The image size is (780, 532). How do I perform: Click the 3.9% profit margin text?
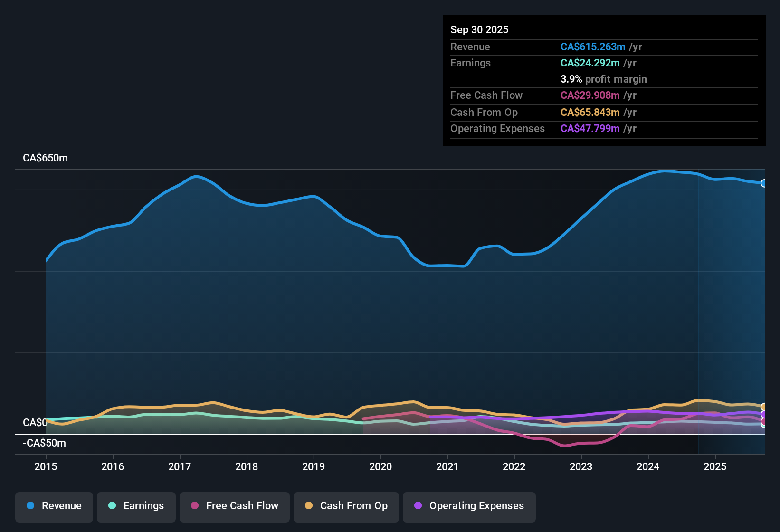click(x=603, y=79)
